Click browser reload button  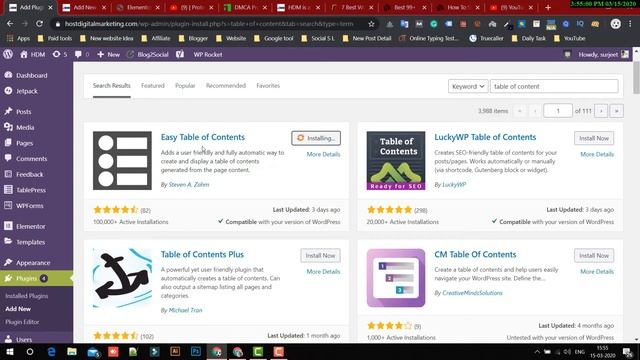pyautogui.click(x=39, y=24)
